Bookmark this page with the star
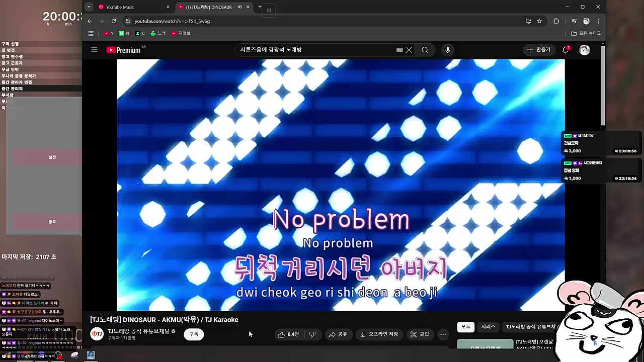This screenshot has width=644, height=362. click(539, 21)
